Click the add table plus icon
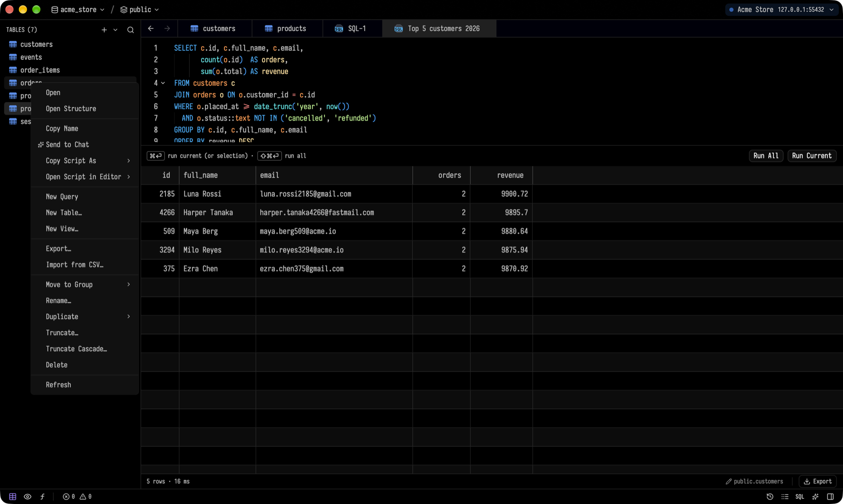Screen dimensions: 843x504 104,30
